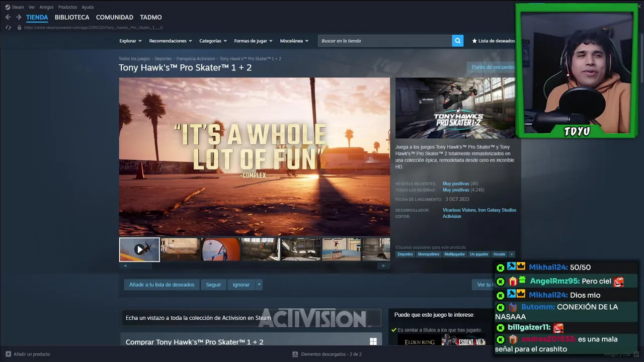This screenshot has height=362, width=644.
Task: Switch to the BIBLIOTECA tab
Action: point(72,17)
